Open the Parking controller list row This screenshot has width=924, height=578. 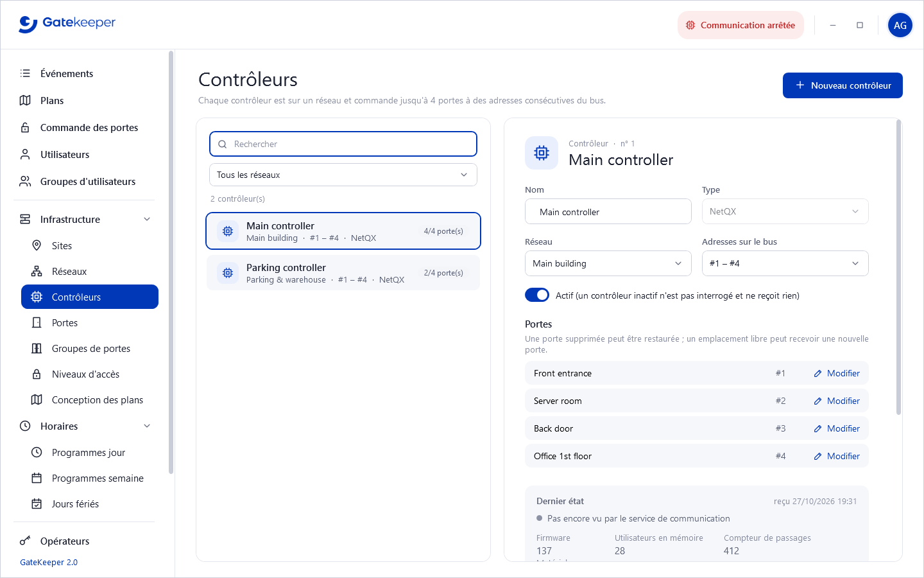click(x=343, y=273)
